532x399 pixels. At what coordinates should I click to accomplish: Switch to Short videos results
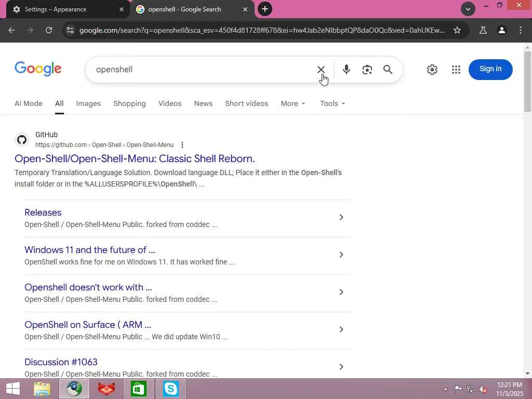point(247,103)
